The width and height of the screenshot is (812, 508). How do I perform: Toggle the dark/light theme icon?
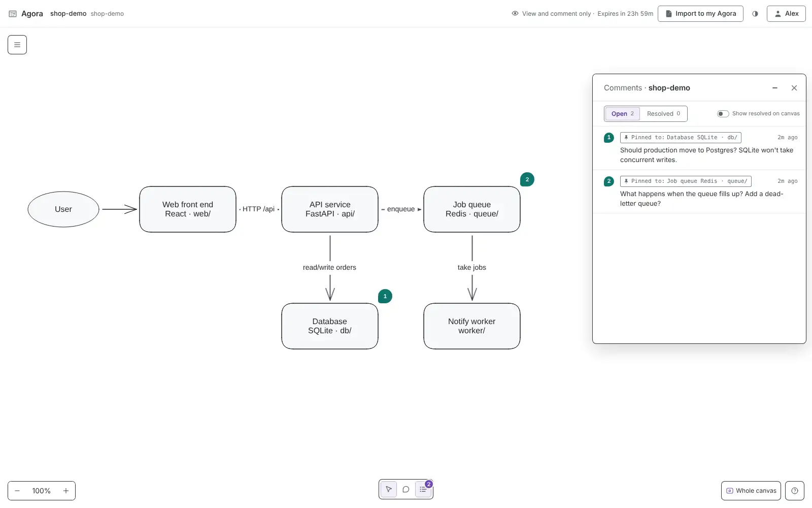coord(755,14)
